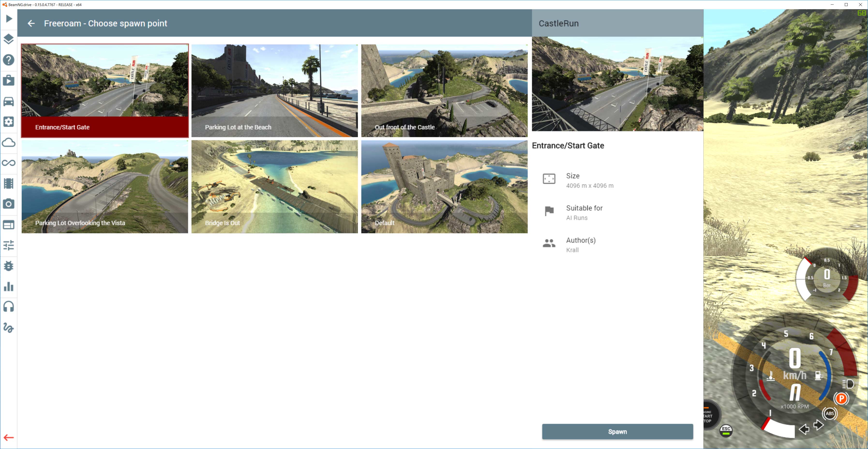Click the Entrance/Start Gate heading in details

coord(568,146)
